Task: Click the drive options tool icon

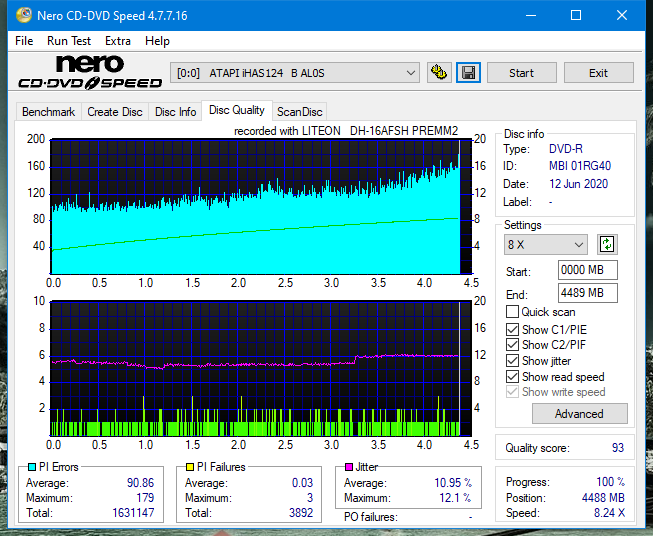Action: (439, 73)
